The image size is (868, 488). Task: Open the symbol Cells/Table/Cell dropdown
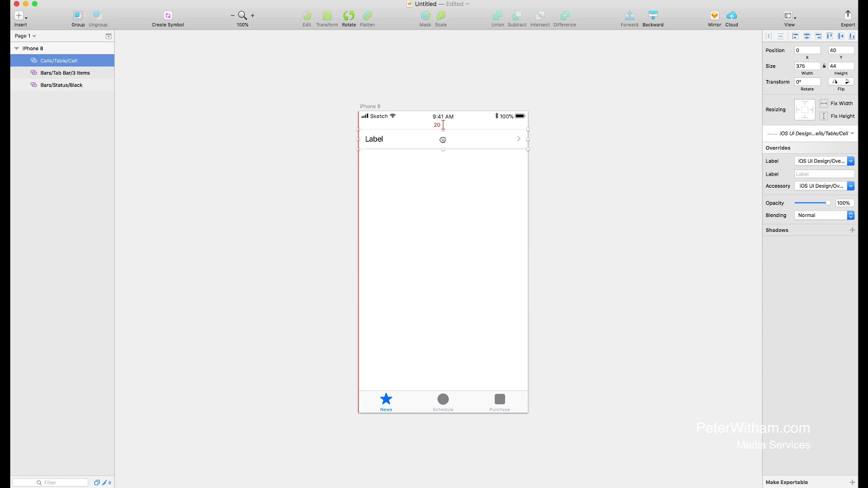click(x=810, y=134)
